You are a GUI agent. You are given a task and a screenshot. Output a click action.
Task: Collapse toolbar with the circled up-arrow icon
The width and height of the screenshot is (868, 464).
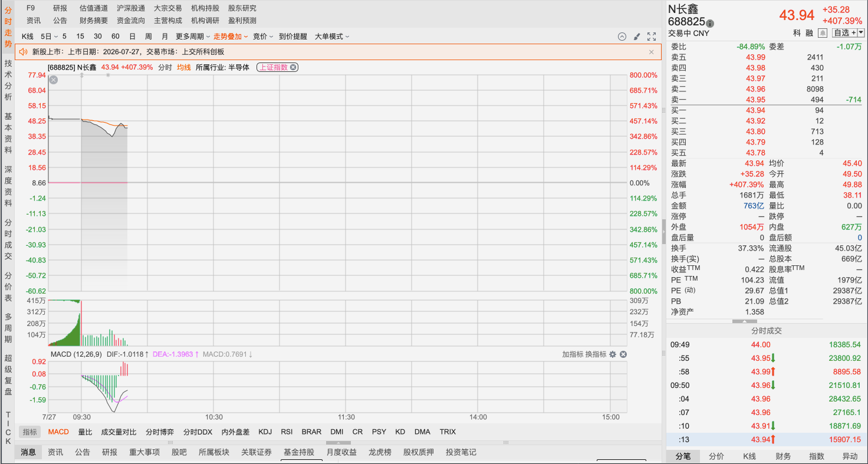point(622,37)
